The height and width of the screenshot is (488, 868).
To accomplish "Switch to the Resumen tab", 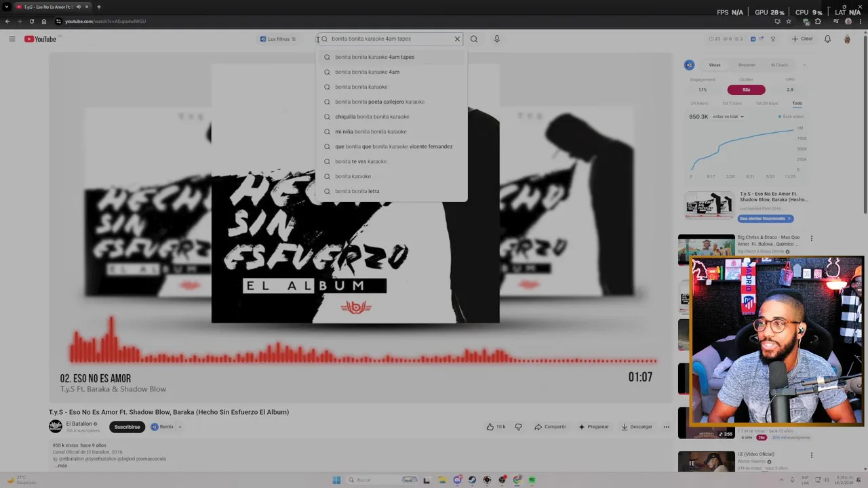I will coord(747,65).
